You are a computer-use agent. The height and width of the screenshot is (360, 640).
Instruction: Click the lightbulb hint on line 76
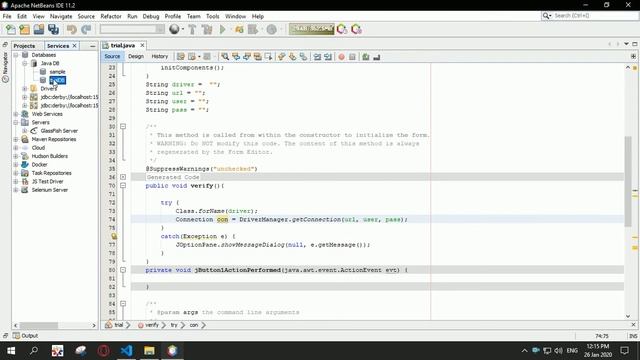point(114,236)
